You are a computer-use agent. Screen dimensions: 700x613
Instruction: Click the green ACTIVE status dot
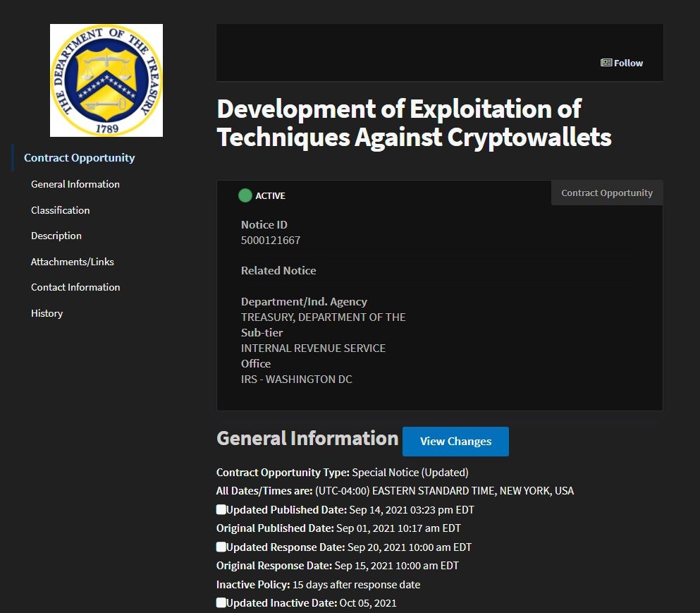(245, 195)
